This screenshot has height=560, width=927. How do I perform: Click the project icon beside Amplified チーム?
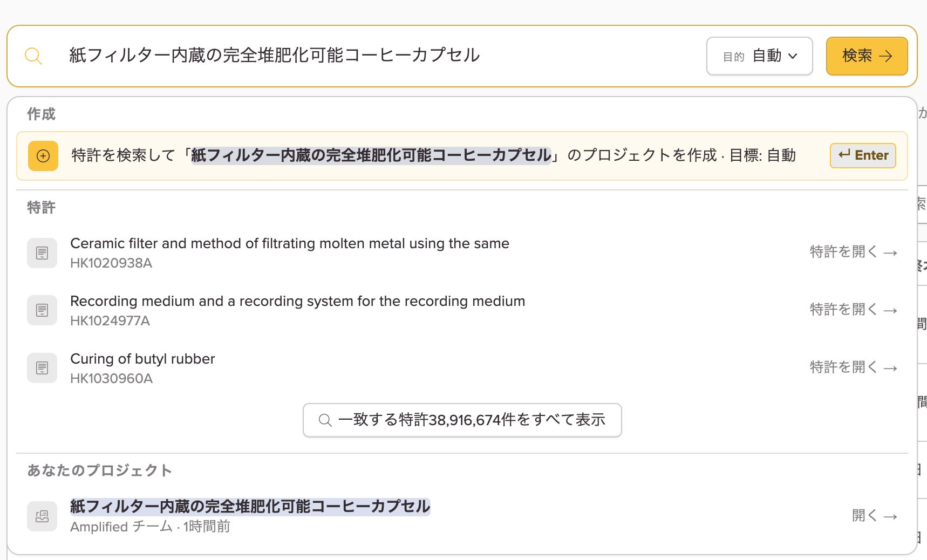42,516
